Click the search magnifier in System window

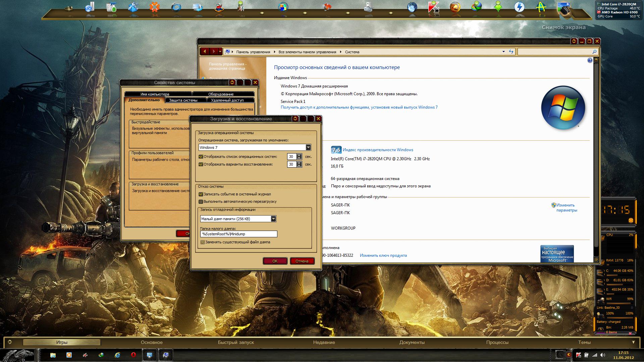tap(594, 52)
